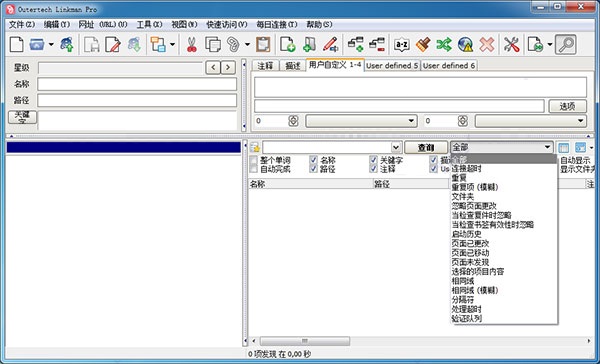This screenshot has height=364, width=600.
Task: Open the view options dropdown arrow
Action: (592, 147)
